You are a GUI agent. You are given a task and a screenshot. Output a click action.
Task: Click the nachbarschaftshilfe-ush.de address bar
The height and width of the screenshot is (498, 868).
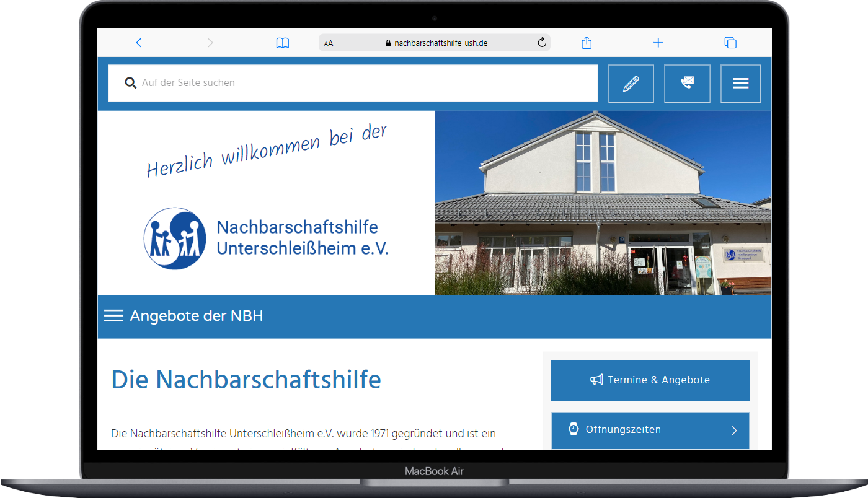tap(435, 43)
